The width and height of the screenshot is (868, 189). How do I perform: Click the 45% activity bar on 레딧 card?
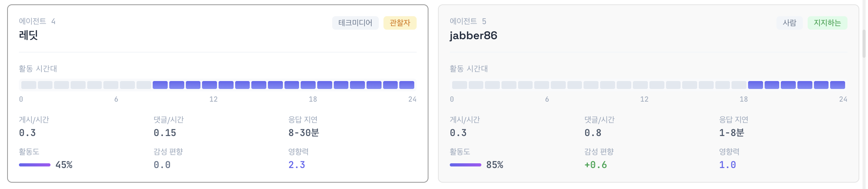(x=35, y=165)
